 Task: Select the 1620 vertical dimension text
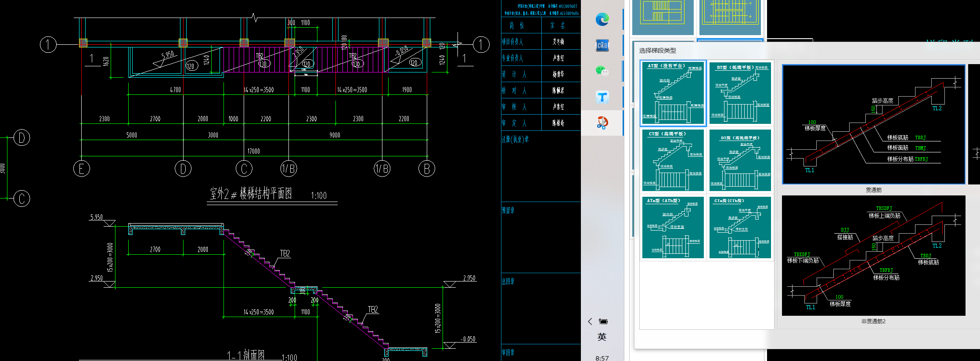tap(105, 61)
